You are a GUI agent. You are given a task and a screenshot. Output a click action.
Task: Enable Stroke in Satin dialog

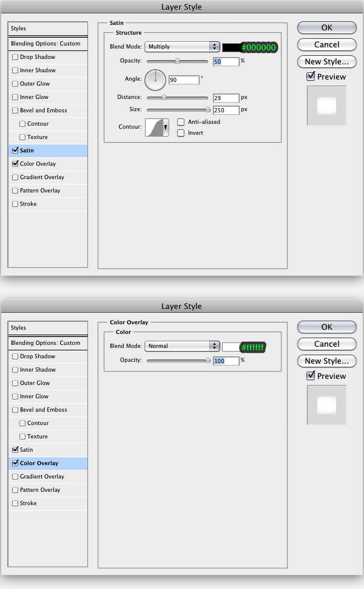(x=15, y=203)
